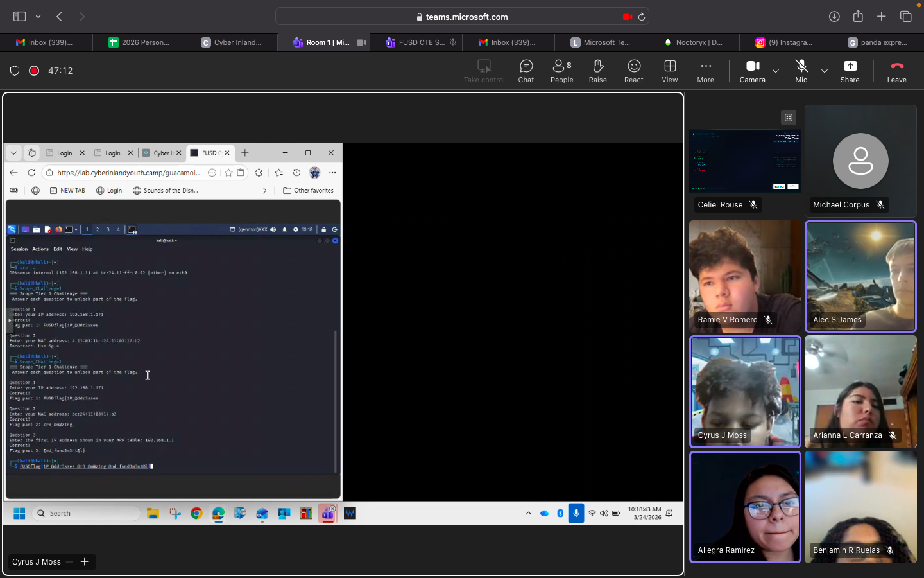Open the React emoji menu

click(633, 71)
